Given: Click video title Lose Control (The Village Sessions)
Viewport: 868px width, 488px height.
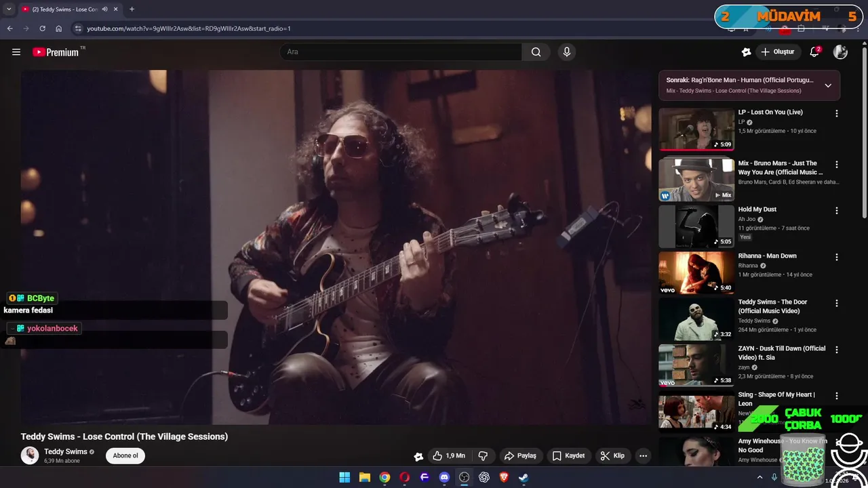Looking at the screenshot, I should point(124,436).
